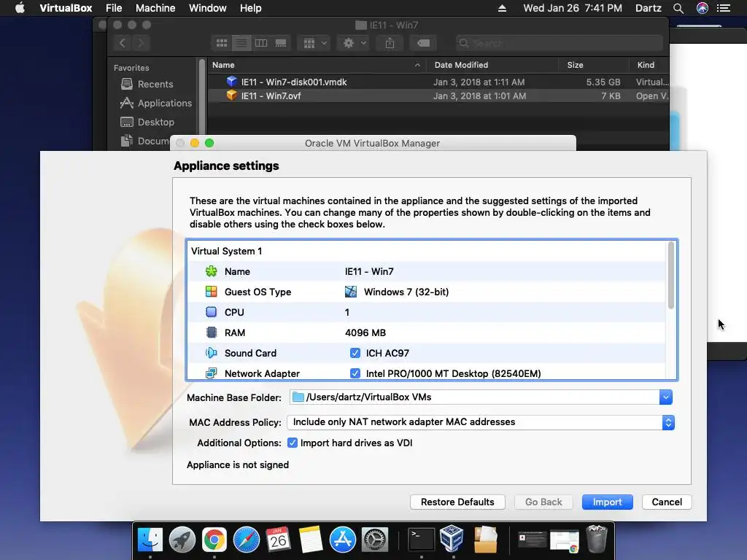Click Finder window's Edit Tags button
The width and height of the screenshot is (747, 560).
click(423, 43)
